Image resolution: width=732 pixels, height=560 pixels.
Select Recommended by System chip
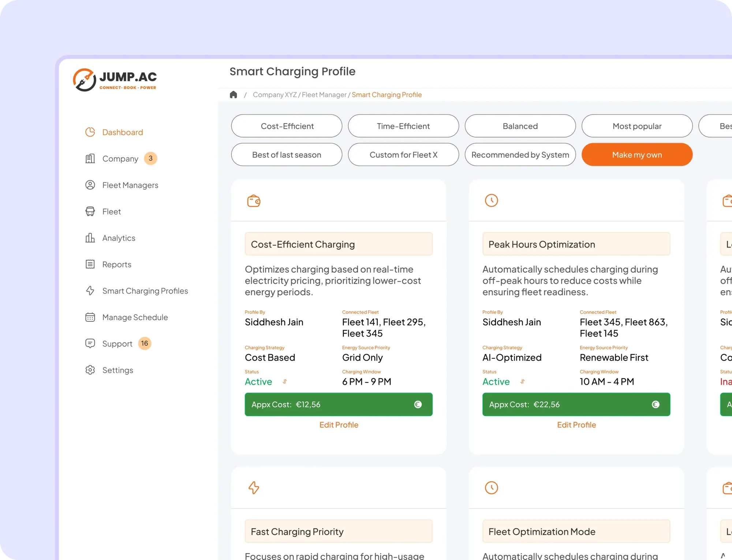pos(520,155)
